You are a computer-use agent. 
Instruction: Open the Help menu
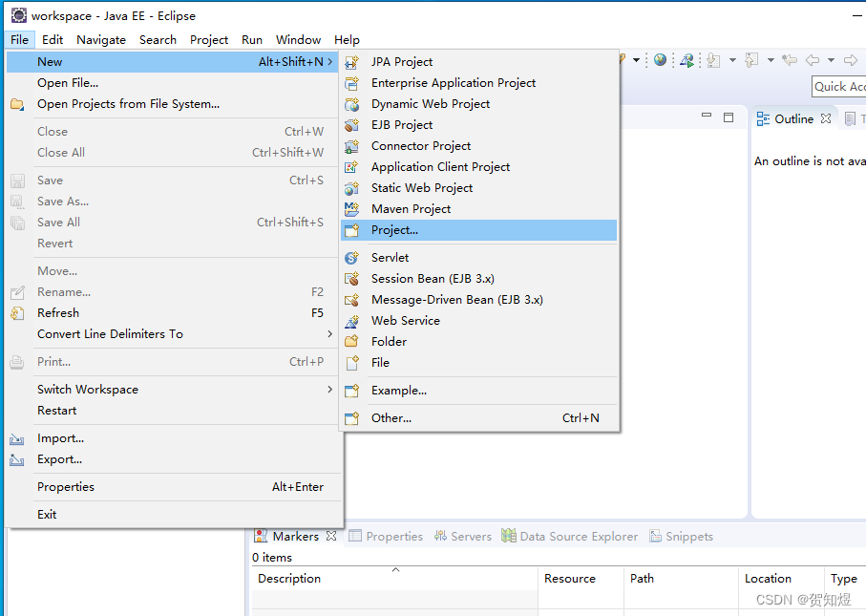point(347,40)
